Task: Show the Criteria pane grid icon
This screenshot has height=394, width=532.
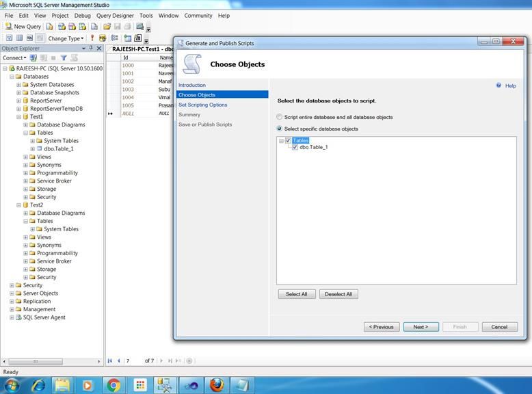Action: [19, 38]
